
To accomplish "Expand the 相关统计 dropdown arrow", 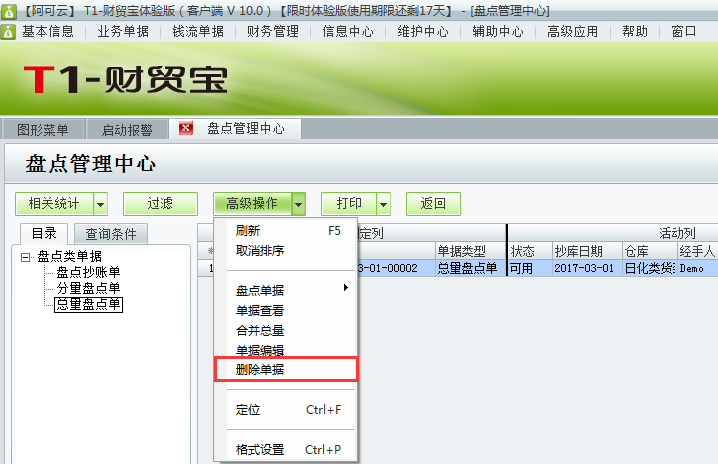I will pyautogui.click(x=101, y=204).
